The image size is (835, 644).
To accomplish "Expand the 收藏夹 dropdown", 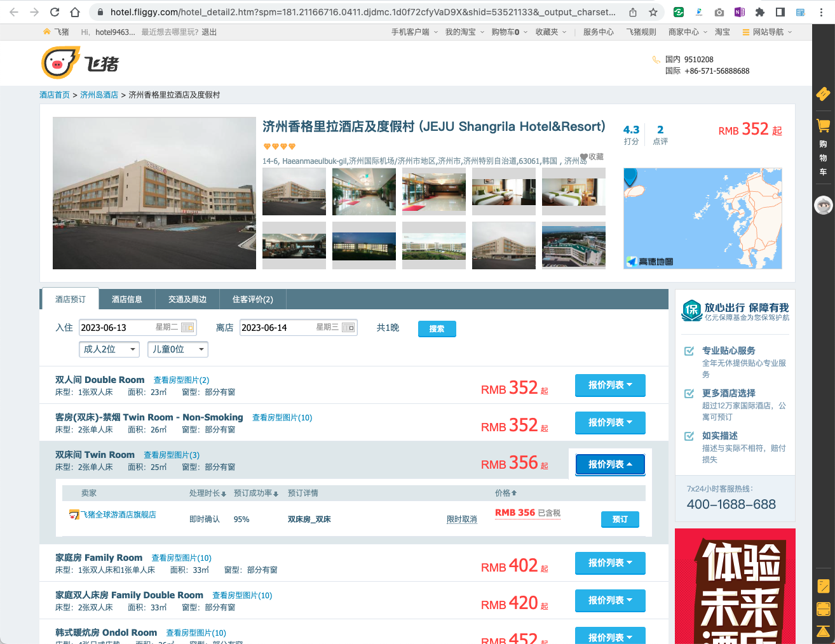I will coord(550,32).
